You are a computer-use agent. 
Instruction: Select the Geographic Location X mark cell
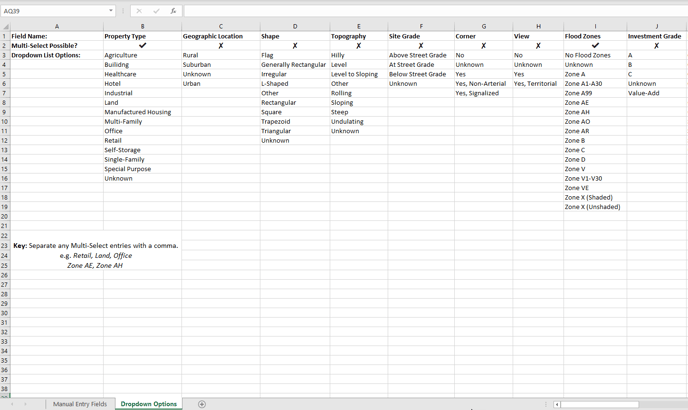point(221,46)
